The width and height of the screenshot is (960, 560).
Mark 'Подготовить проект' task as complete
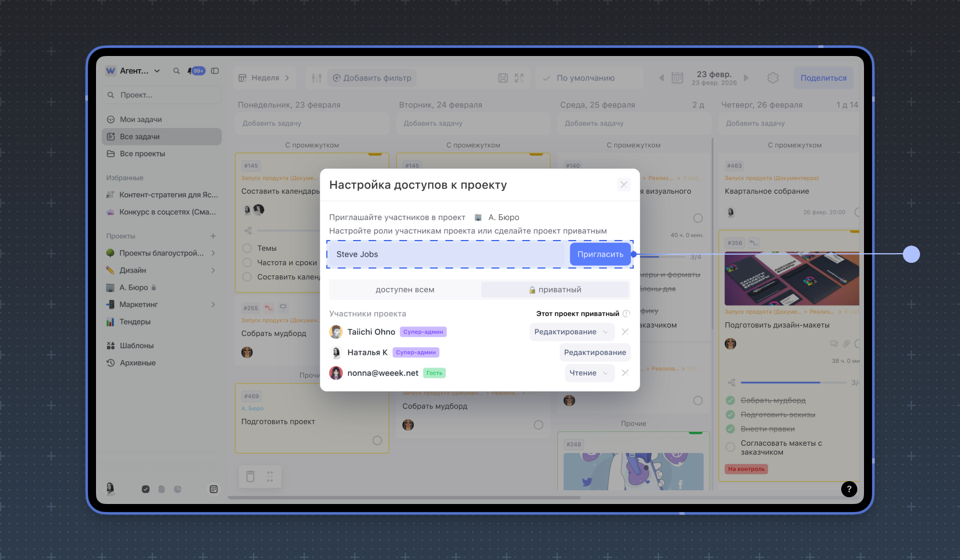(377, 440)
